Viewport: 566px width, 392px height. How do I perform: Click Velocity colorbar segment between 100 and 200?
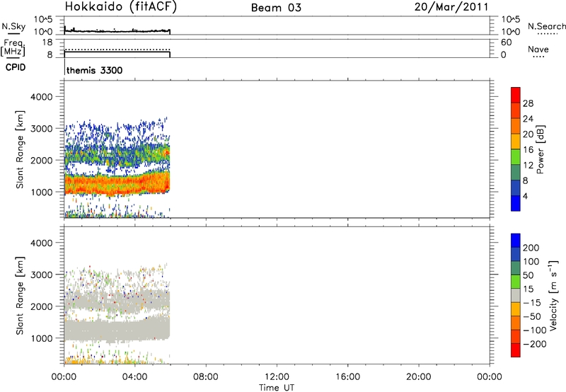[516, 255]
